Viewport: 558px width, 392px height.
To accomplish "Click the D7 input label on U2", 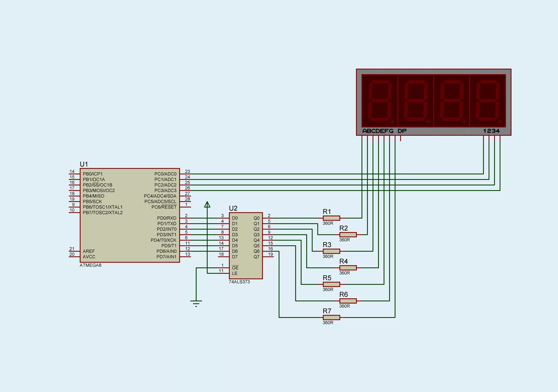I will [x=235, y=257].
